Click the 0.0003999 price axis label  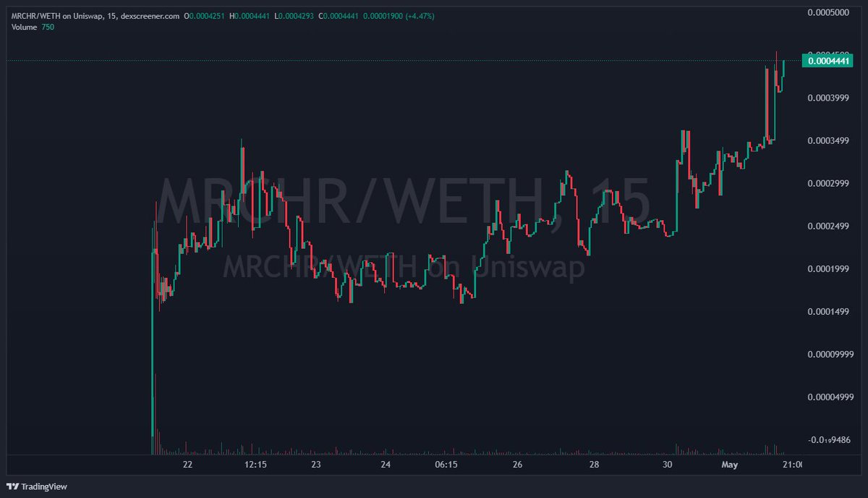pyautogui.click(x=828, y=98)
